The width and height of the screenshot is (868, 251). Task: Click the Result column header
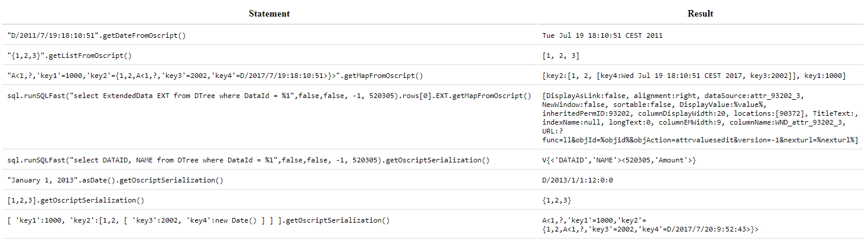pos(700,14)
